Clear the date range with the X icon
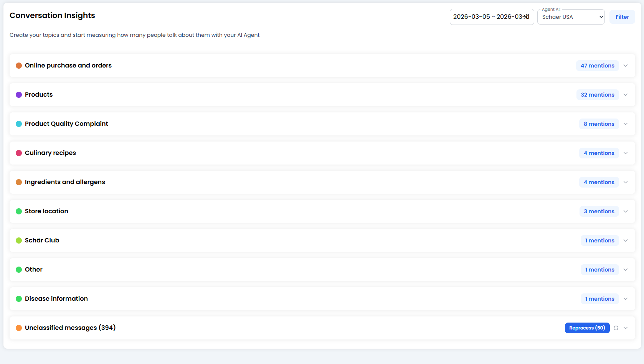Screen dimensions: 644x364 click(x=527, y=16)
